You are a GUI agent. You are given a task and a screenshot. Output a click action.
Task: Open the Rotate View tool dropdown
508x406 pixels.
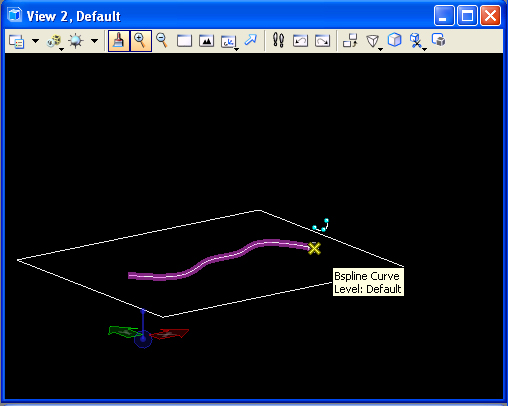(229, 42)
